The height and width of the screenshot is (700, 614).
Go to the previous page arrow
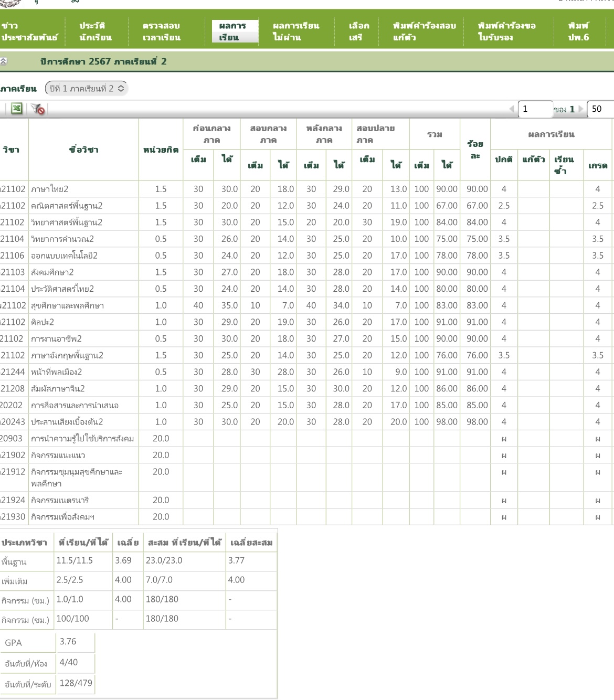pos(512,109)
